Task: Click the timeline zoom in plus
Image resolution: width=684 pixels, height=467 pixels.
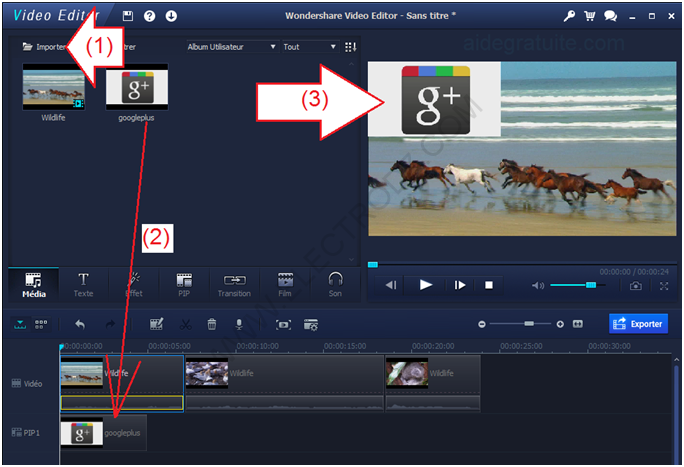Action: click(x=560, y=324)
